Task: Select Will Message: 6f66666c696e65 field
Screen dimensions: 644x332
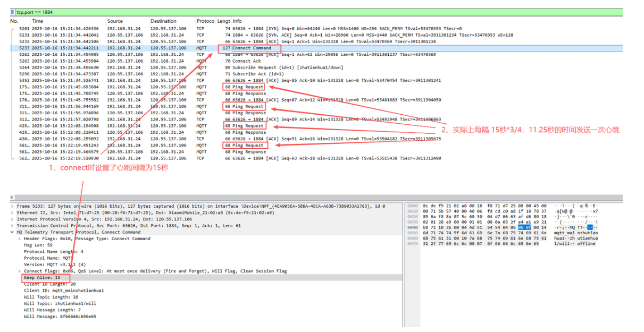Action: coord(60,317)
